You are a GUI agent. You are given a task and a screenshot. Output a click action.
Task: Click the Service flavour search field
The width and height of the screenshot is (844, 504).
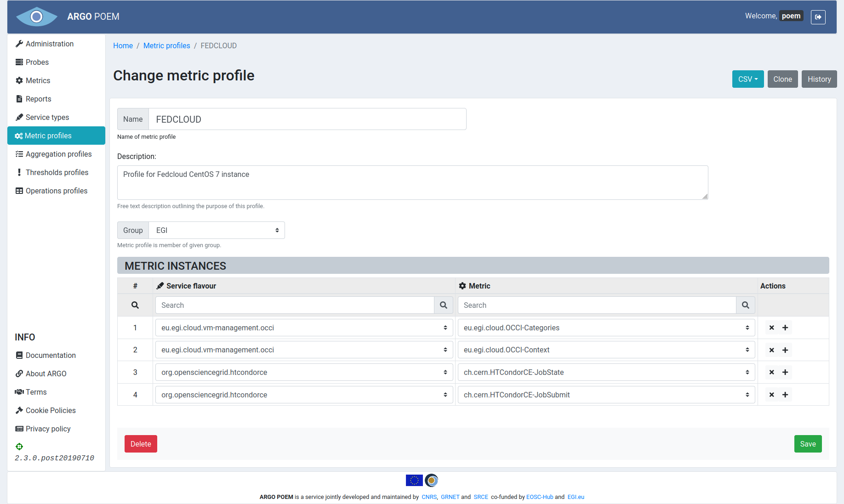coord(295,305)
